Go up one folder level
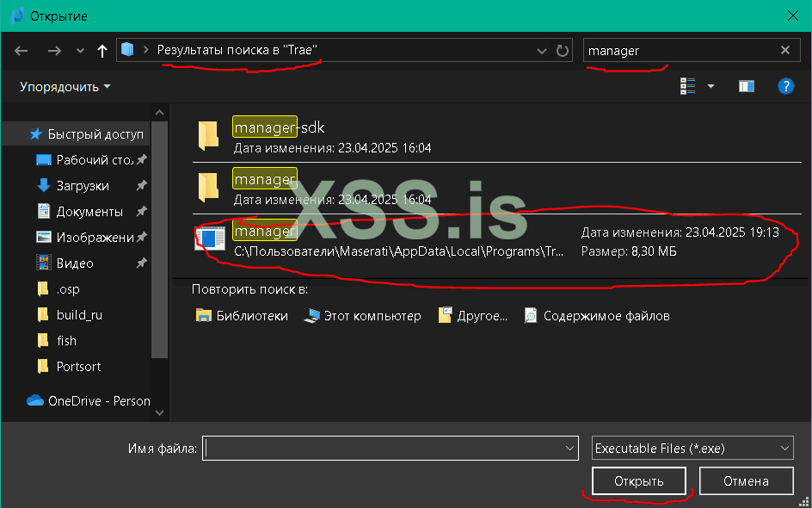 point(102,51)
